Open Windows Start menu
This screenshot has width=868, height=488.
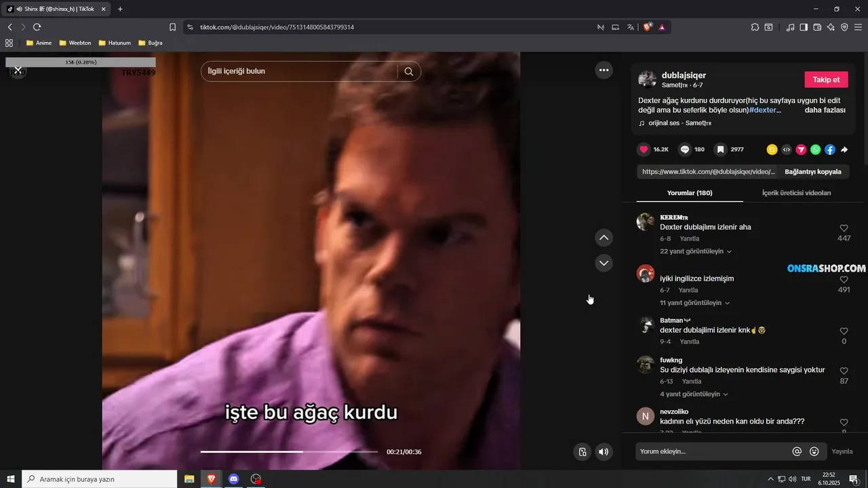coord(11,479)
